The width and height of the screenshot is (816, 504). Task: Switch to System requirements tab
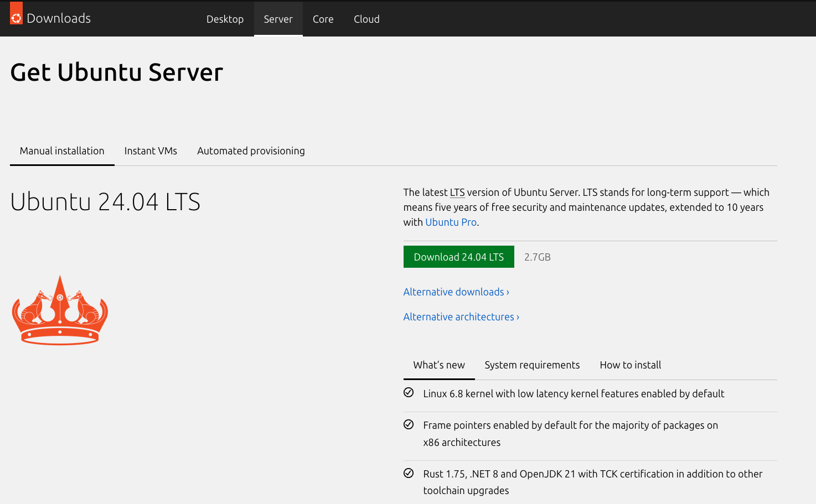tap(532, 365)
